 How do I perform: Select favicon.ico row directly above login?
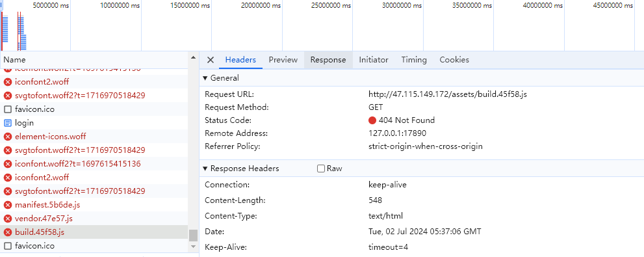tap(94, 109)
